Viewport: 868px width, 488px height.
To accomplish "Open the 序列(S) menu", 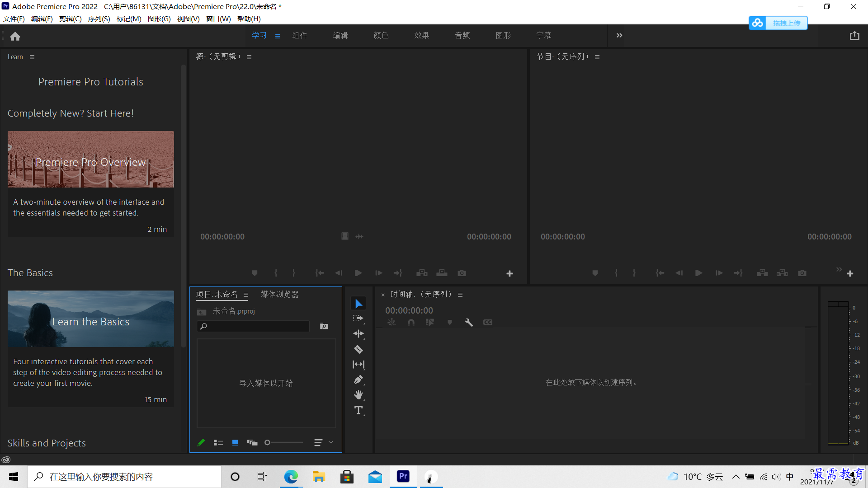I will [99, 19].
